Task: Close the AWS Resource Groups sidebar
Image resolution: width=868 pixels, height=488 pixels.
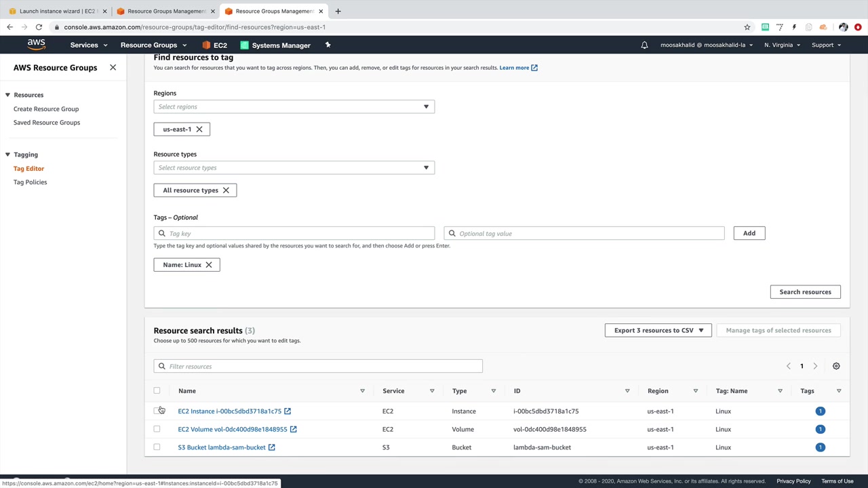Action: coord(113,68)
